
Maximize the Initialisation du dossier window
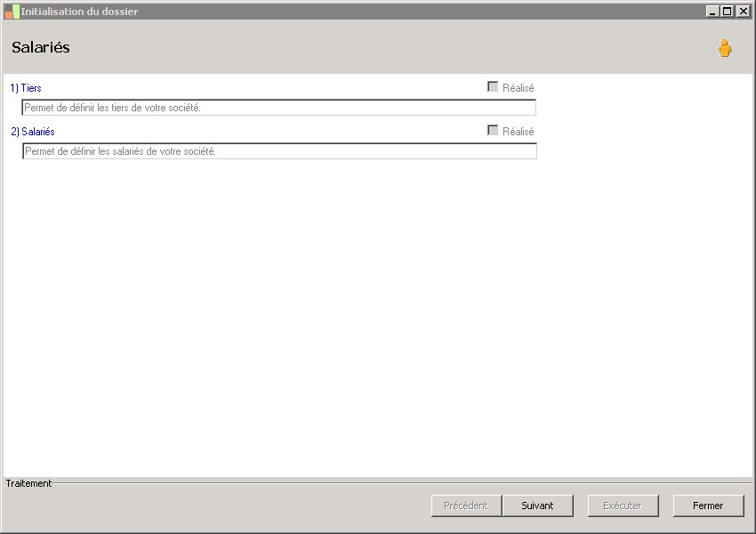(x=727, y=11)
